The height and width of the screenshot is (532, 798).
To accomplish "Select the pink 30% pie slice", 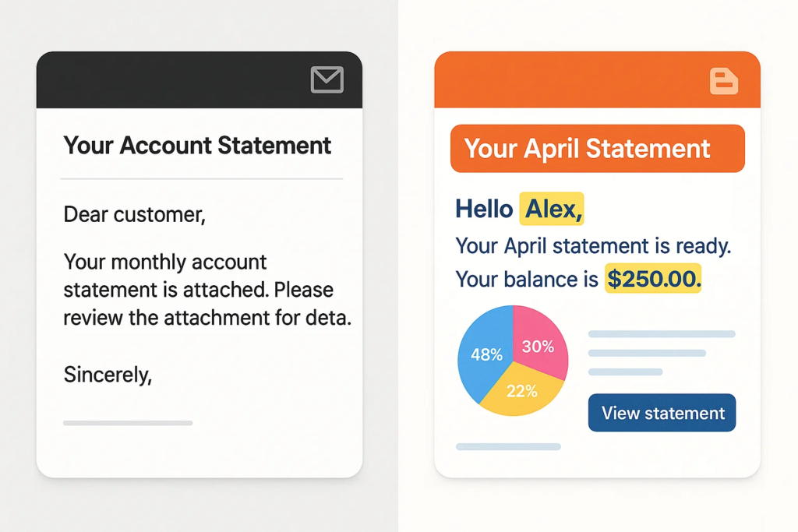I will (x=541, y=344).
